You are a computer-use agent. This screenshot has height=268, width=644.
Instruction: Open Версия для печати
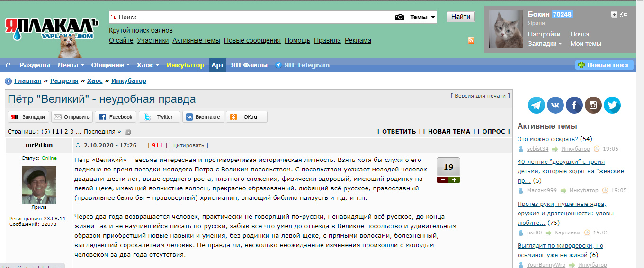(x=480, y=96)
